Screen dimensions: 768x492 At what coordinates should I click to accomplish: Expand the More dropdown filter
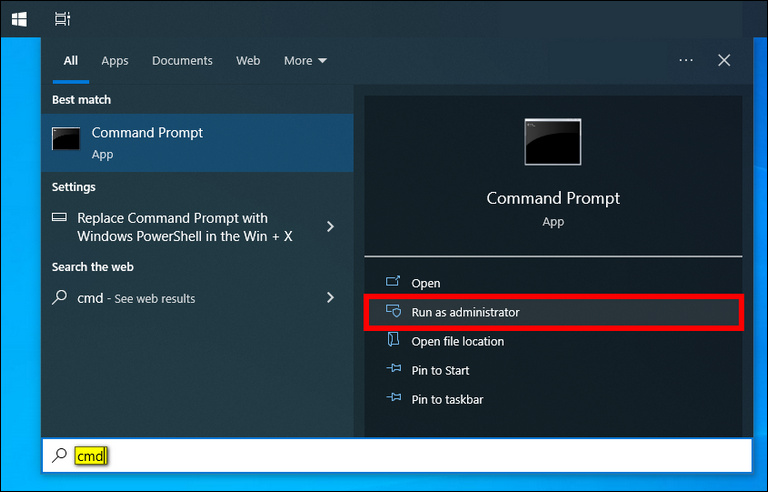click(305, 61)
